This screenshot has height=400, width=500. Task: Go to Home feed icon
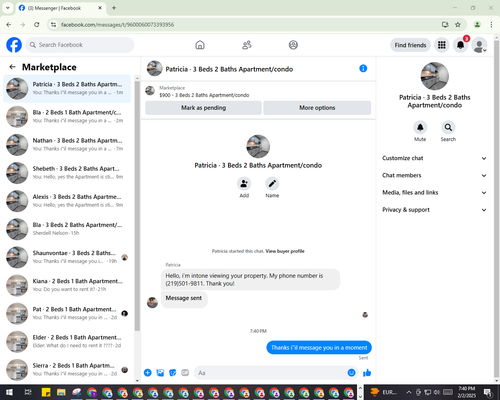200,45
